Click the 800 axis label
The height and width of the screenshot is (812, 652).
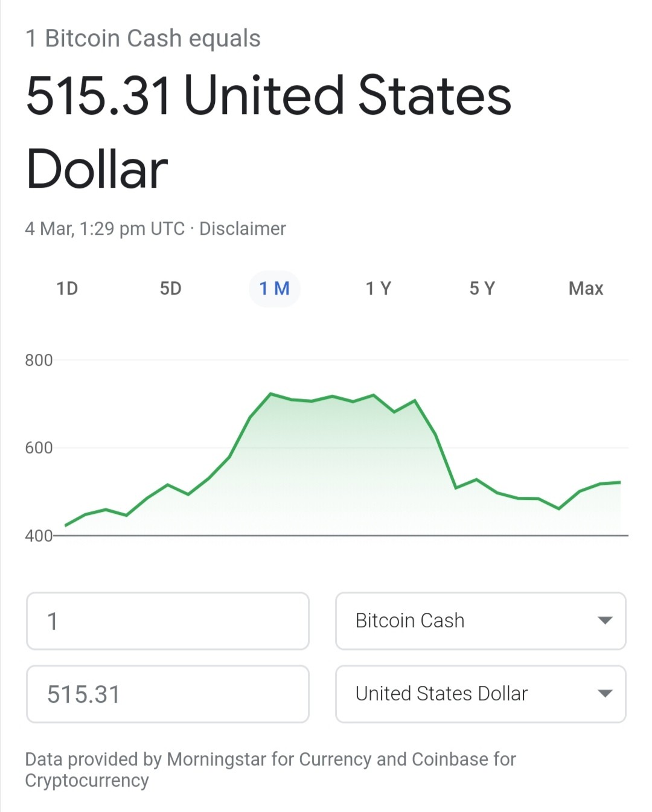(39, 360)
